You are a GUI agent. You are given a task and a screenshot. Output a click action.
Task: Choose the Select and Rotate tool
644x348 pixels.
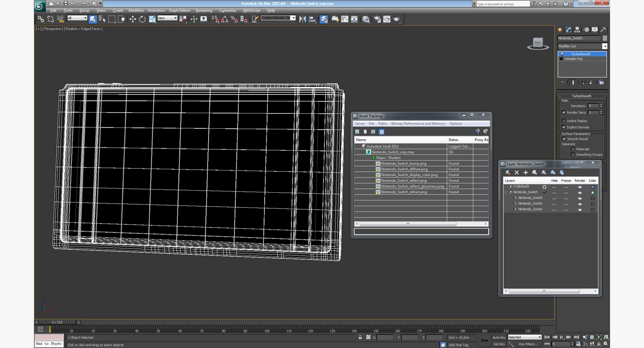(x=142, y=19)
